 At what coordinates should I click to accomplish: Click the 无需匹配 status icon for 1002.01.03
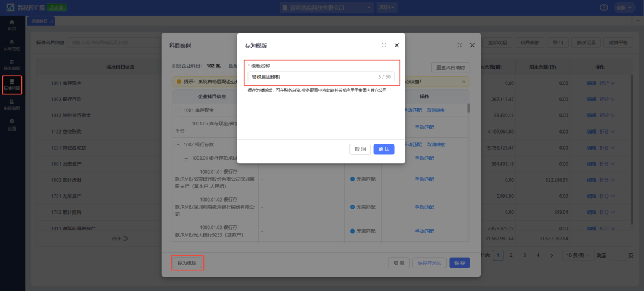click(352, 231)
